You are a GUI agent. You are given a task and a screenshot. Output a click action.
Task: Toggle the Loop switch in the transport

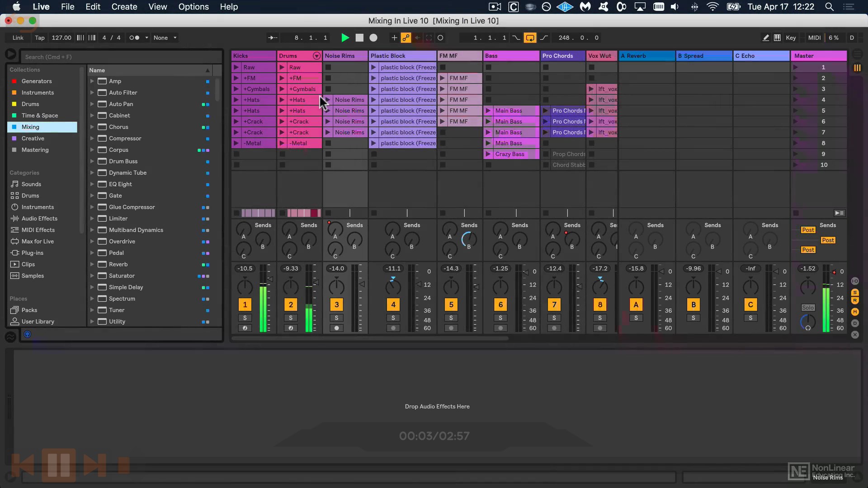[529, 38]
